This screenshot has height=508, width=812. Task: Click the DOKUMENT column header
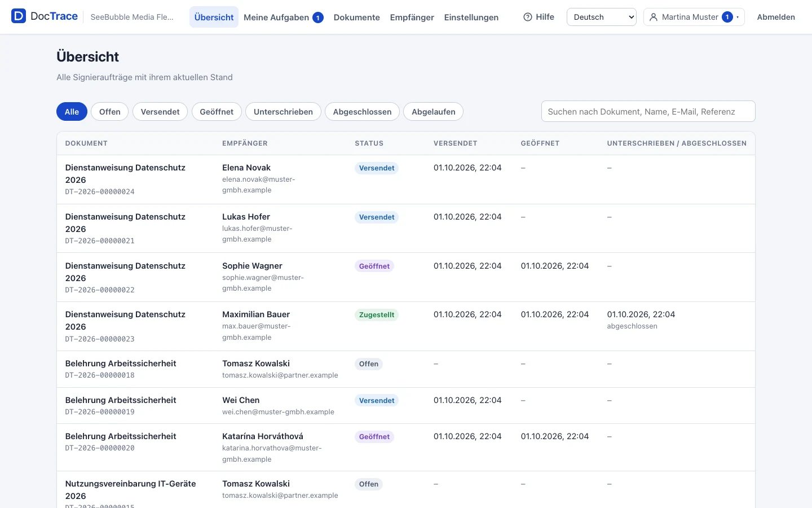click(x=86, y=143)
